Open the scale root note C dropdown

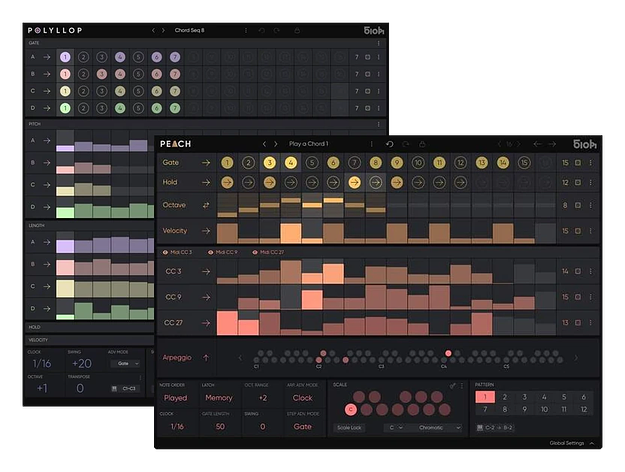(396, 428)
